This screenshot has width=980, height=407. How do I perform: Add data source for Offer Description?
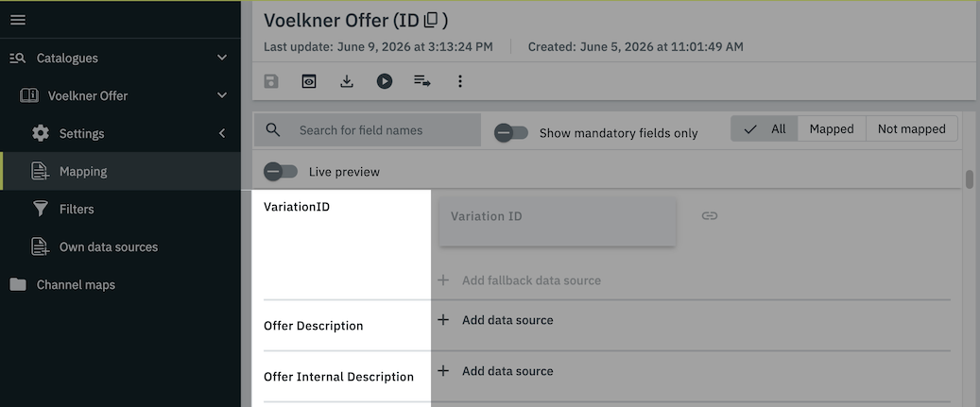coord(495,320)
